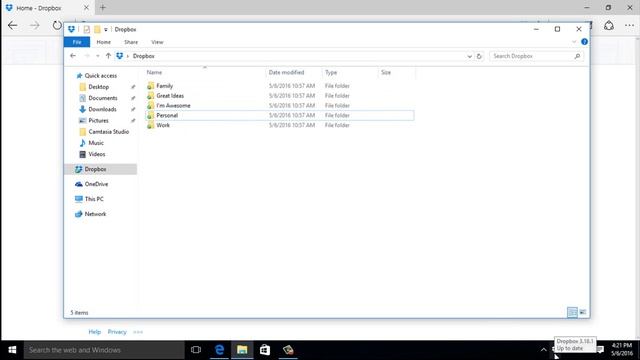The image size is (640, 360).
Task: Open Camtasia from the taskbar
Action: click(288, 350)
